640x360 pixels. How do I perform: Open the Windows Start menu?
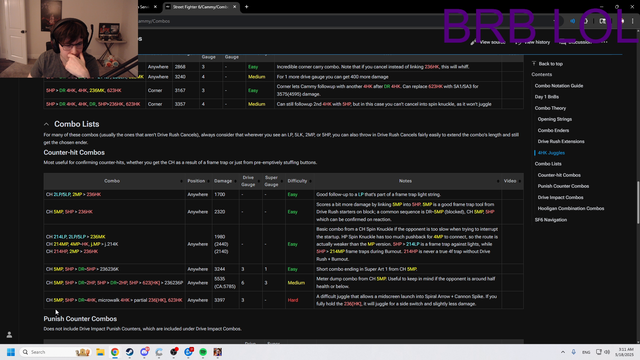[11, 352]
